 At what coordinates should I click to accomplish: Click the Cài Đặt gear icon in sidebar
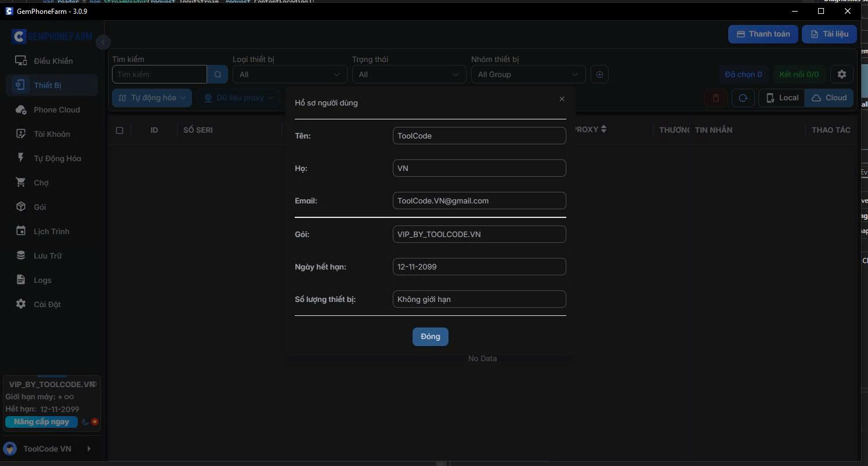(x=21, y=304)
